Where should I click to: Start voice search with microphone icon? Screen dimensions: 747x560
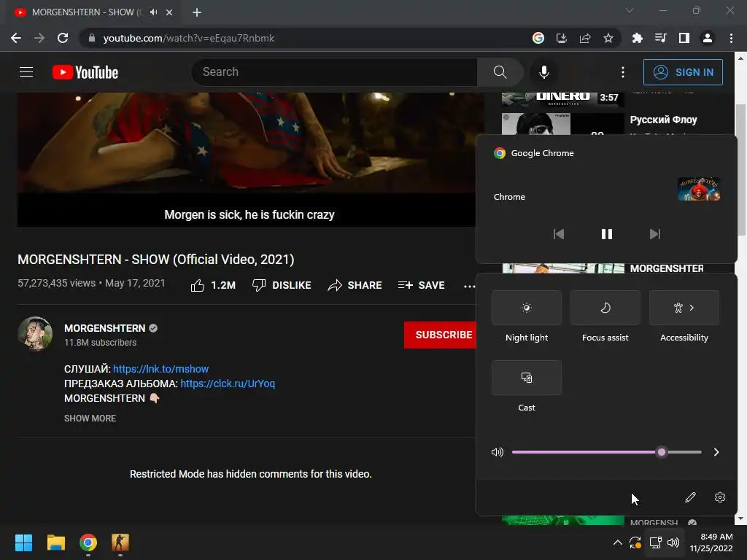point(543,72)
